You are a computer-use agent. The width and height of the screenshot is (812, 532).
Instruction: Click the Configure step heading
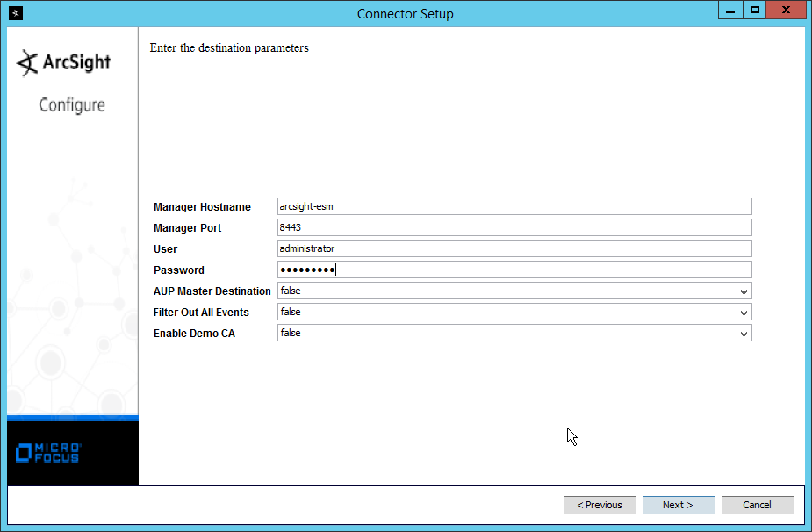coord(72,105)
